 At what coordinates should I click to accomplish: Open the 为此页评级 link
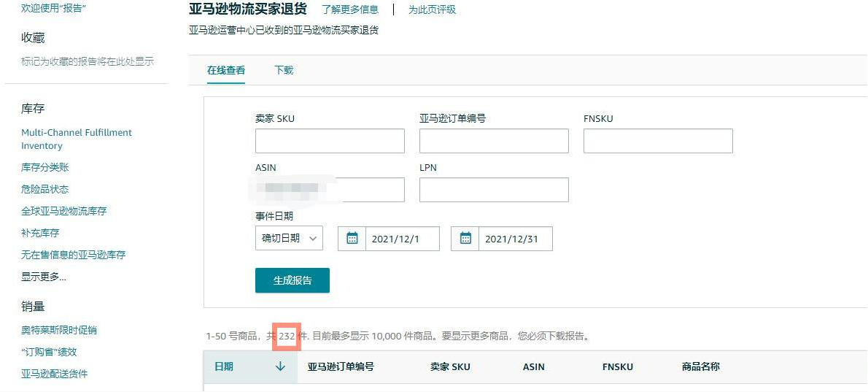tap(433, 9)
